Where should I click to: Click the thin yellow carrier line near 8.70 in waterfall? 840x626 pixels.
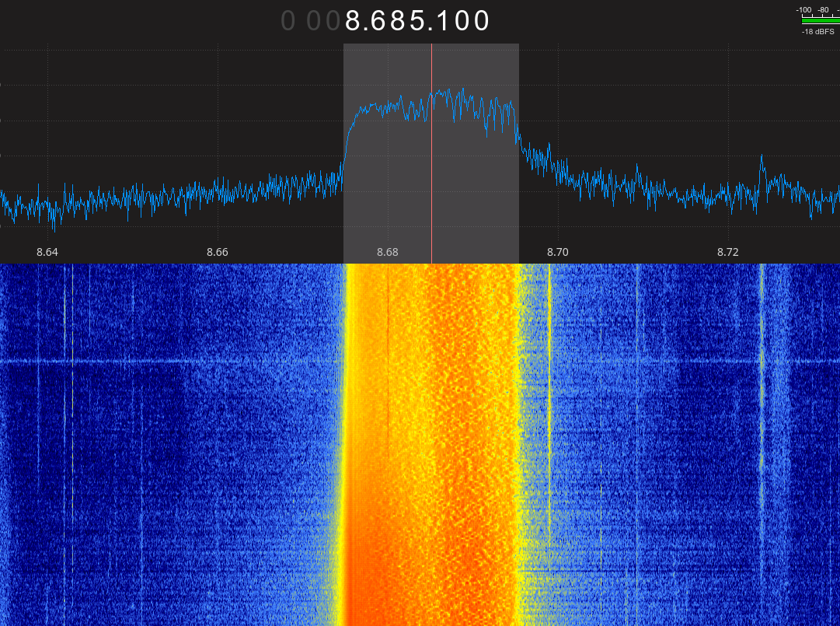click(549, 389)
